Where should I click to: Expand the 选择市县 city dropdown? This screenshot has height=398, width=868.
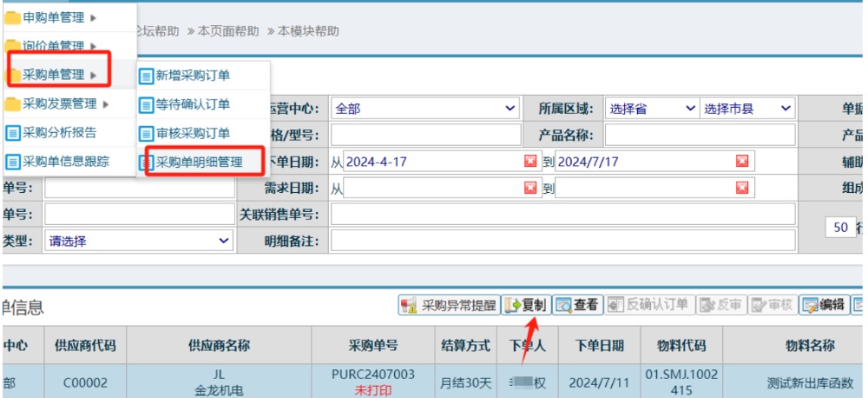click(747, 109)
